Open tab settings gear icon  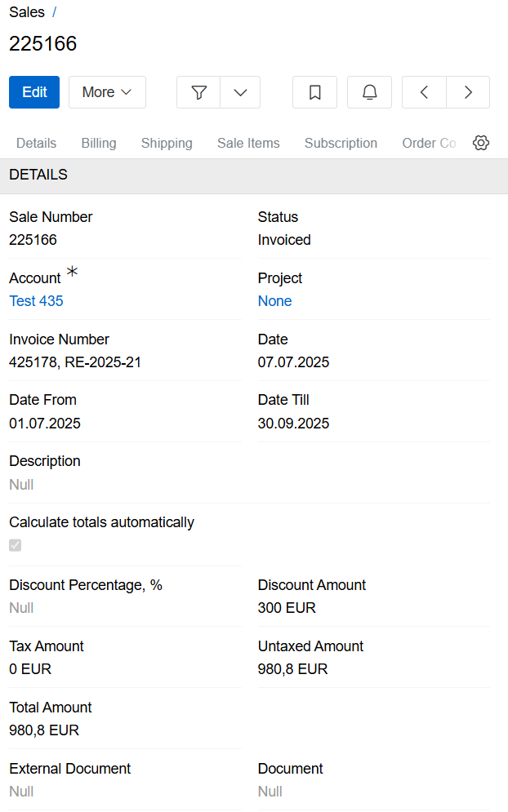(x=481, y=143)
